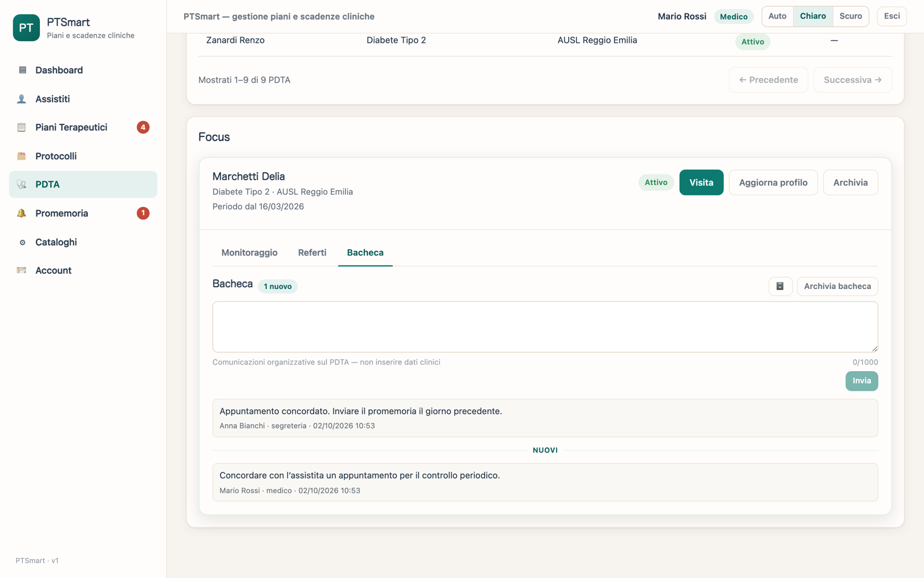Click AUSL Reggio Emilia in Zanardi's row

pyautogui.click(x=597, y=40)
